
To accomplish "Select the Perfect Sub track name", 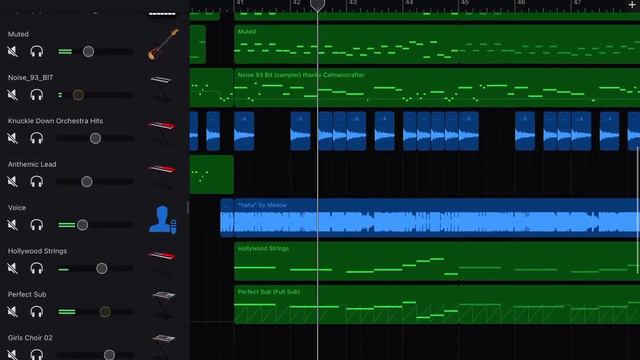I will (x=27, y=294).
